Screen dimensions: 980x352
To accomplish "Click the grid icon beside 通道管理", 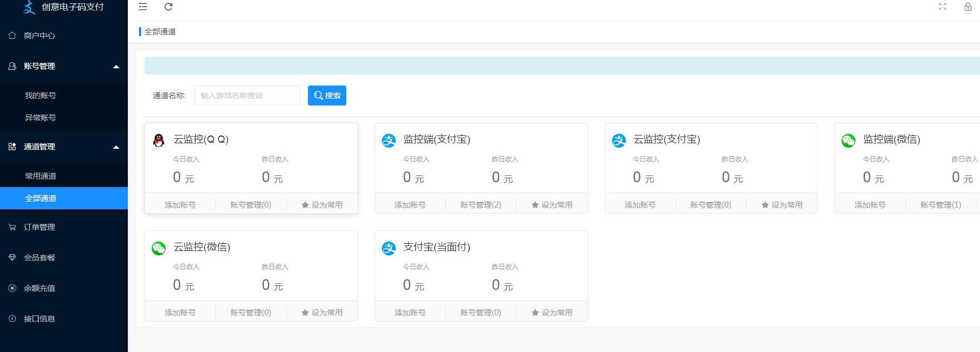I will tap(12, 147).
